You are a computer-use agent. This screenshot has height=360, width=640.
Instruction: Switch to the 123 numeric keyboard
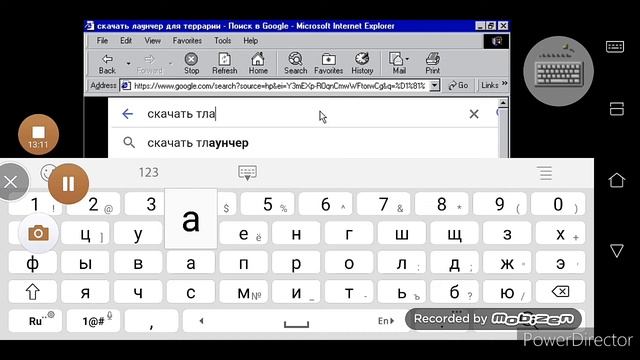pos(149,172)
